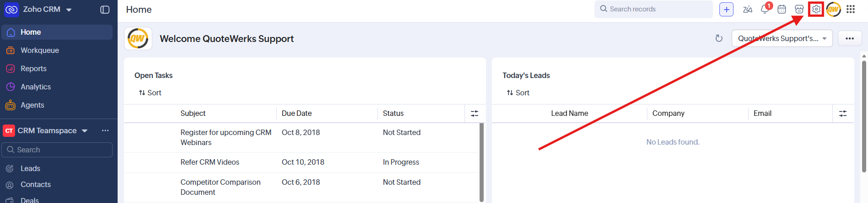Click the Search records box

click(653, 9)
